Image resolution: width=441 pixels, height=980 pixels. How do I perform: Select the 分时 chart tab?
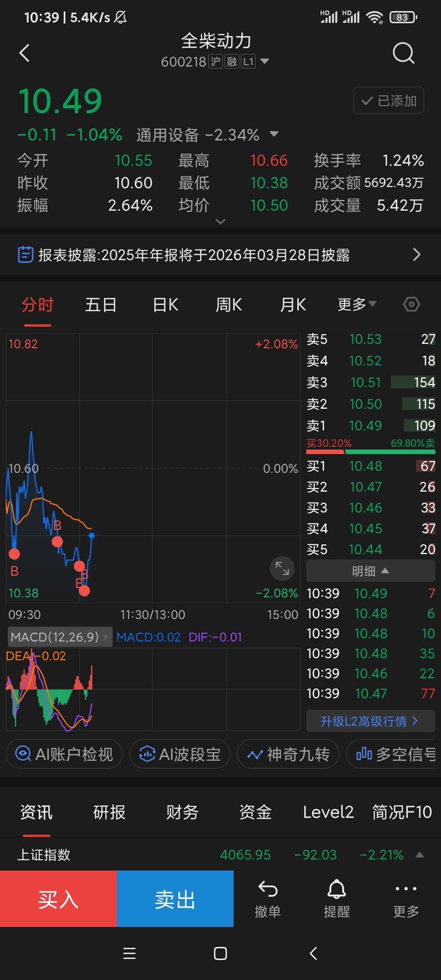click(38, 305)
